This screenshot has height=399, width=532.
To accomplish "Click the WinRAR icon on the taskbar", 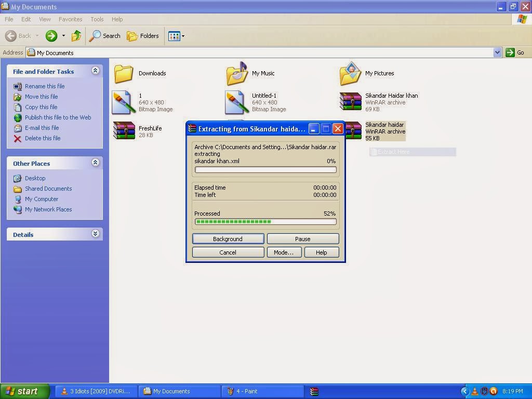I will tap(313, 391).
